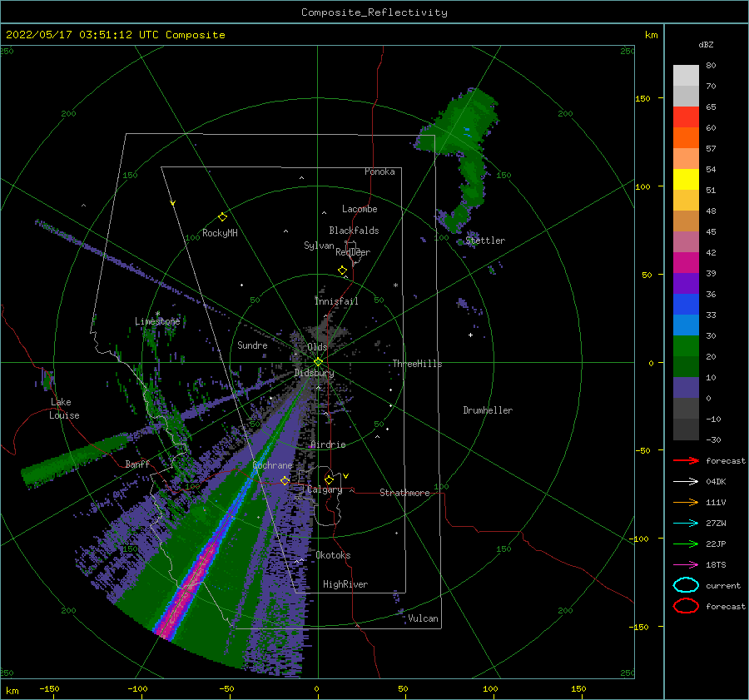
Task: Click the Composite_Reflectivity title
Action: coord(374,12)
